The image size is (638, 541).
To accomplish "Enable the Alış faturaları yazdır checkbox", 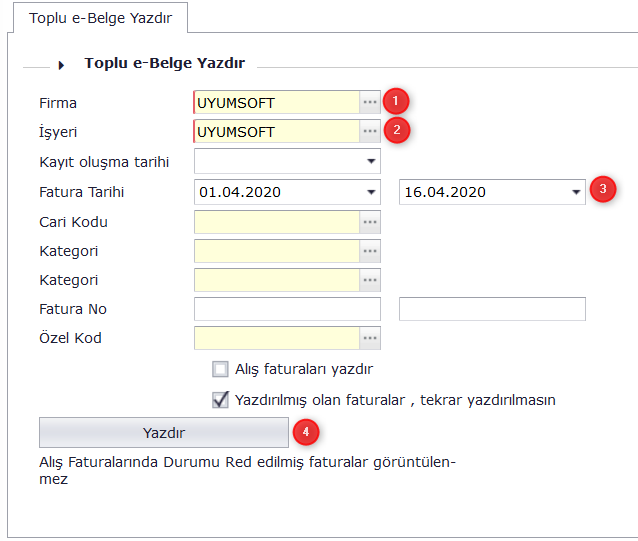I will (x=221, y=369).
